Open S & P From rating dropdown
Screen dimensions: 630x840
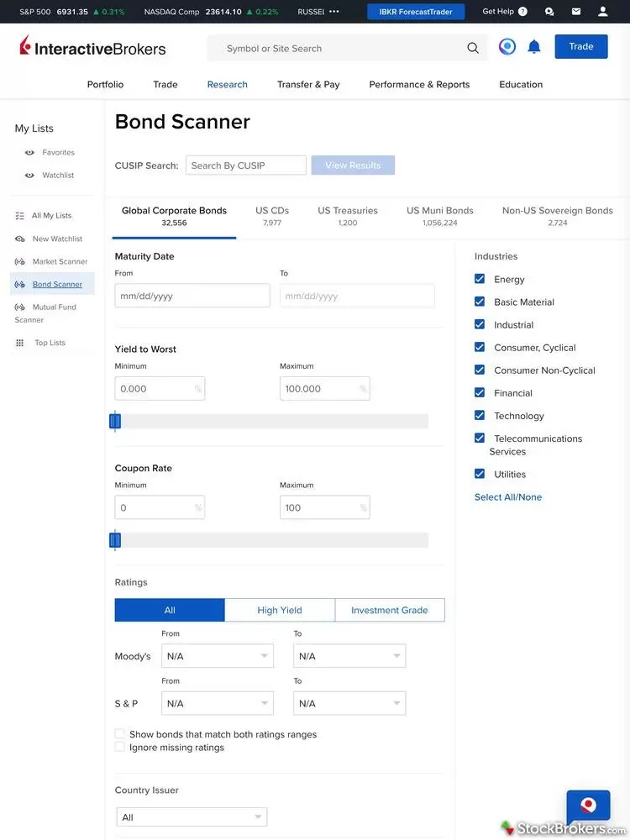click(218, 703)
